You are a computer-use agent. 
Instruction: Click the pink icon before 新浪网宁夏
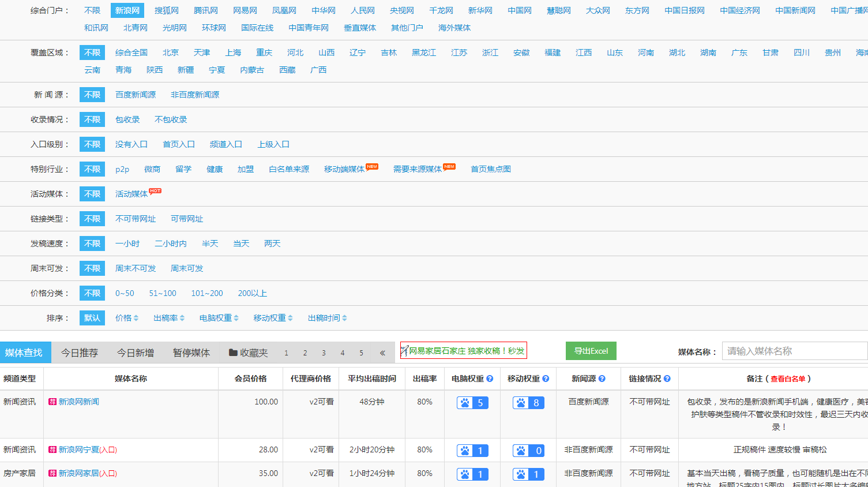coord(52,449)
